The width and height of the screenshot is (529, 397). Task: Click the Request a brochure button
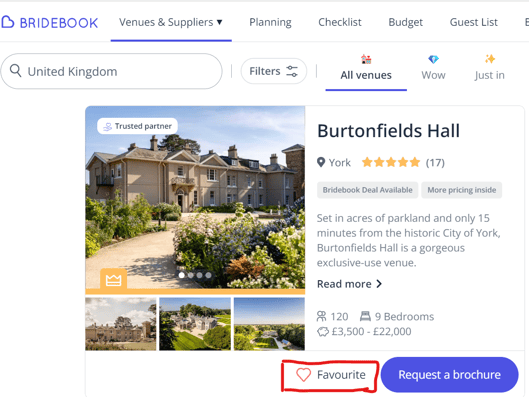[x=449, y=375]
